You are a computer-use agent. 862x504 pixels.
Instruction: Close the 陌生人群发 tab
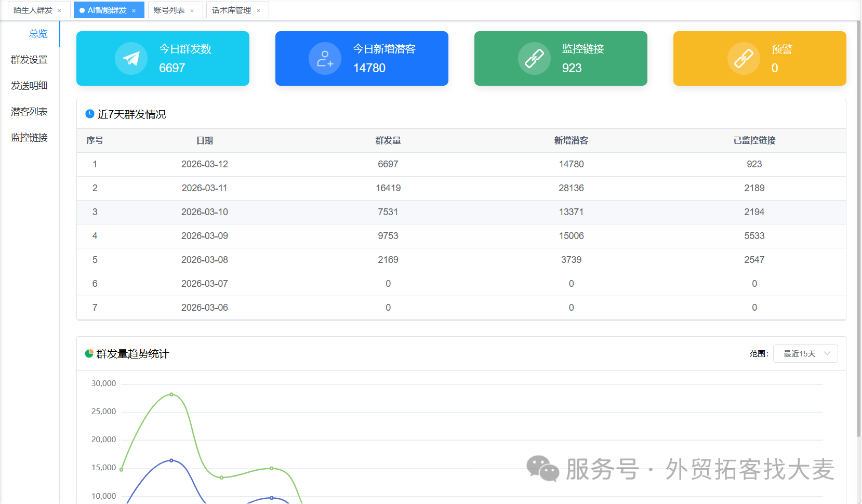coord(60,10)
